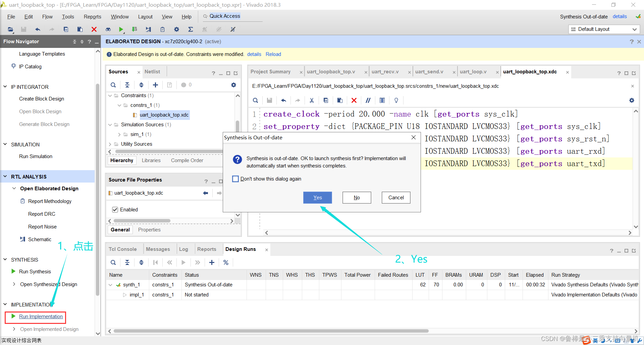This screenshot has height=345, width=644.
Task: Search in the Sources panel
Action: [x=113, y=85]
